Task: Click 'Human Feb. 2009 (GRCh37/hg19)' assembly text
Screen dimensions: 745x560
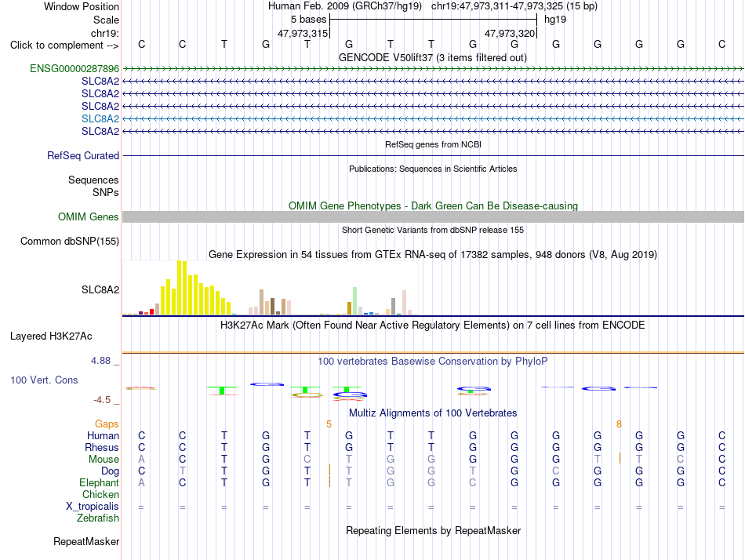Action: coord(345,6)
